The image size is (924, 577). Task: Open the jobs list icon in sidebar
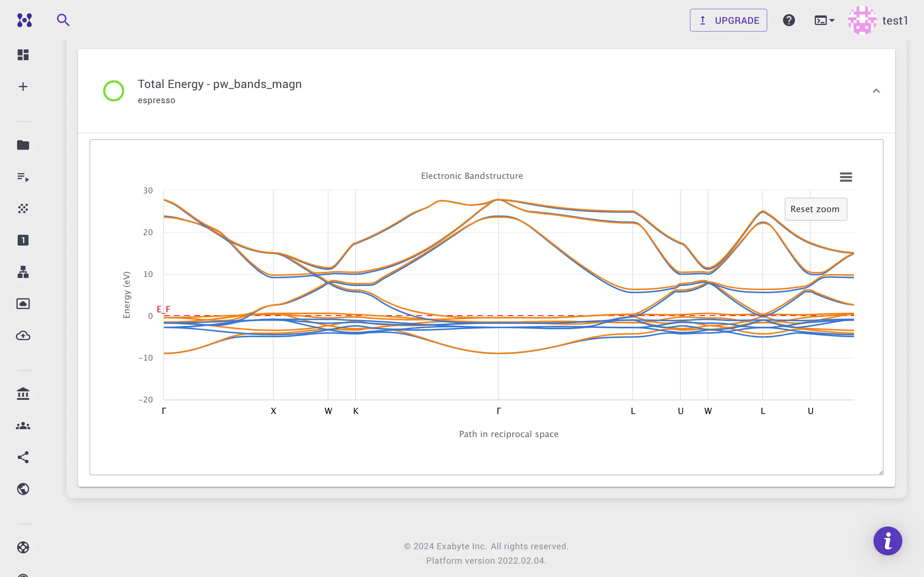pos(23,177)
